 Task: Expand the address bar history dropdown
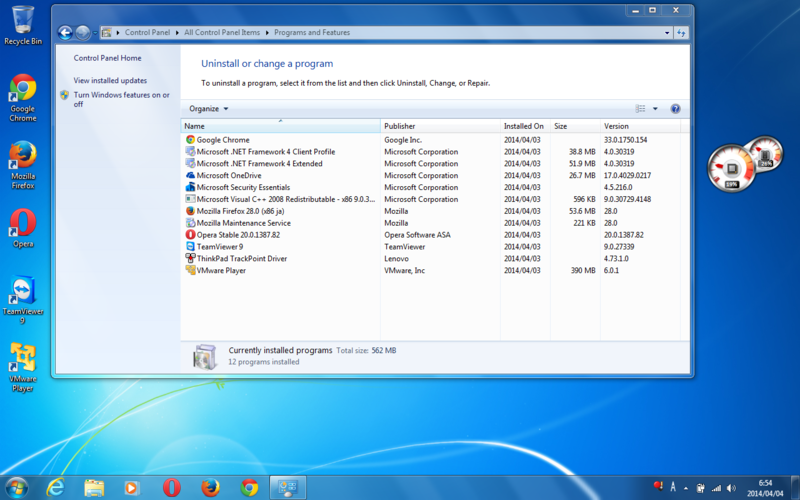coord(667,33)
